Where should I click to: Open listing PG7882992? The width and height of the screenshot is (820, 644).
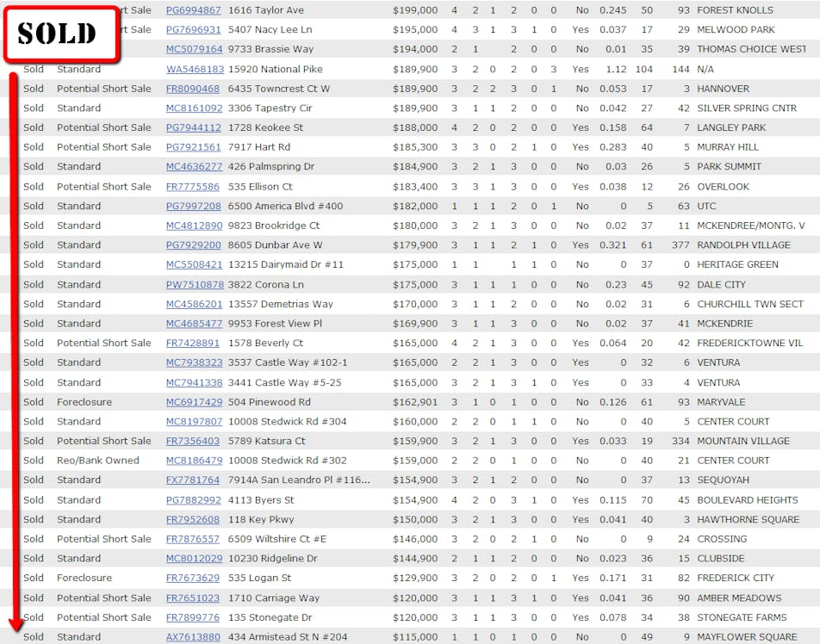[194, 500]
